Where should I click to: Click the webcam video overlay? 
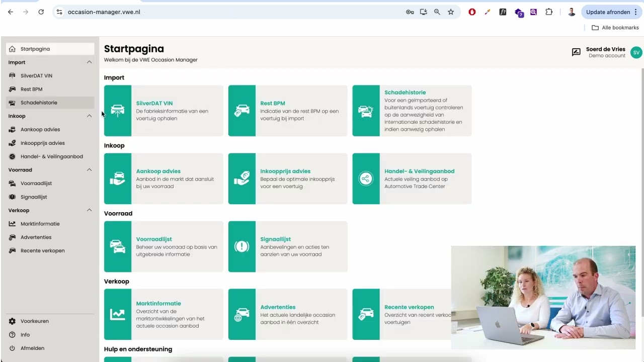543,298
